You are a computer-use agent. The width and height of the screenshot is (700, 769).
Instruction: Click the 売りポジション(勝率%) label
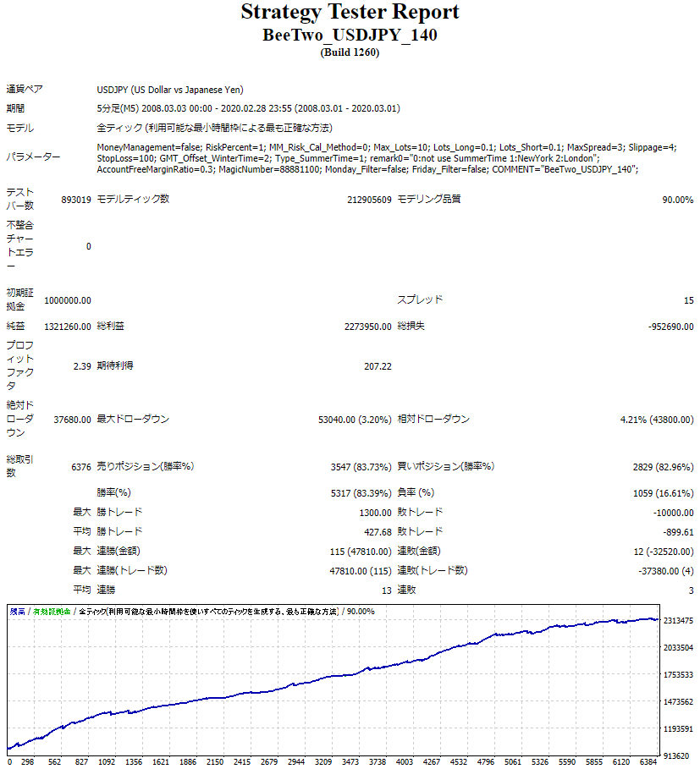(x=146, y=466)
